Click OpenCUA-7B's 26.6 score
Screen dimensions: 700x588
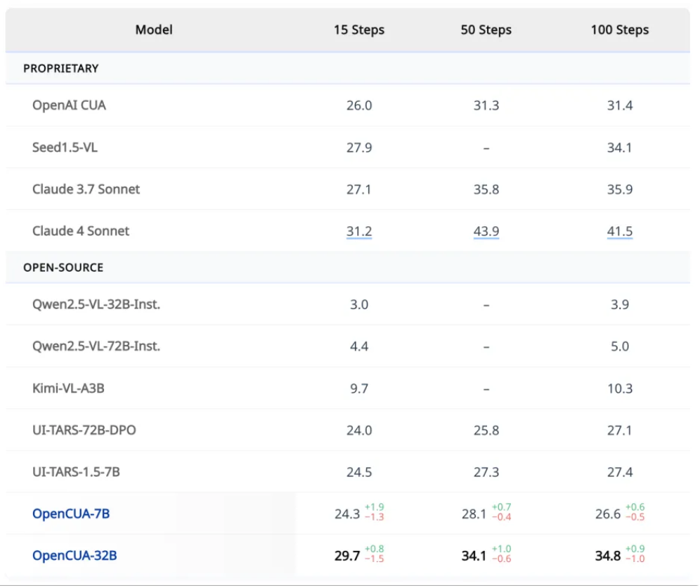(608, 514)
